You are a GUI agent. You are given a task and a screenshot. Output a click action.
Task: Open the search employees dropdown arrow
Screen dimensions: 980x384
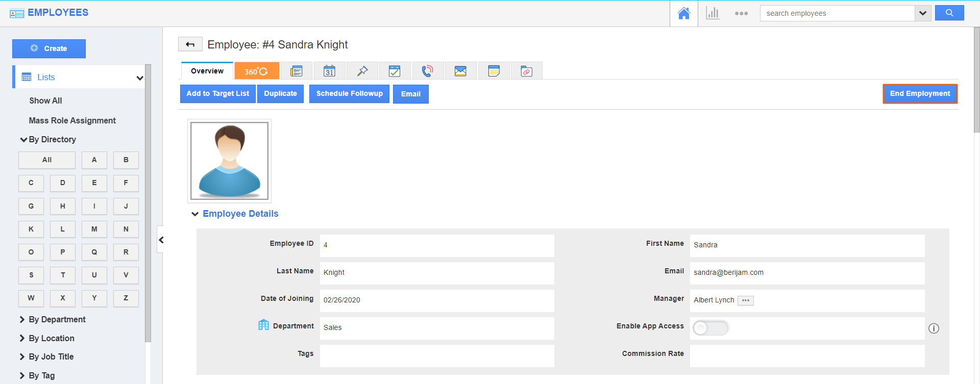pos(923,13)
